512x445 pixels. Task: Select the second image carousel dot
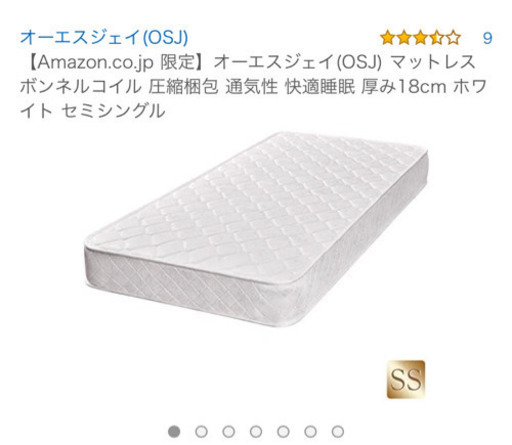[201, 431]
